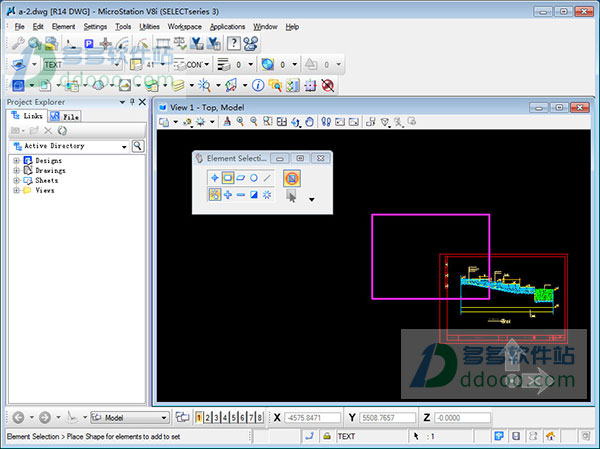600x449 pixels.
Task: Toggle view 1 button in view group bar
Action: pyautogui.click(x=199, y=417)
